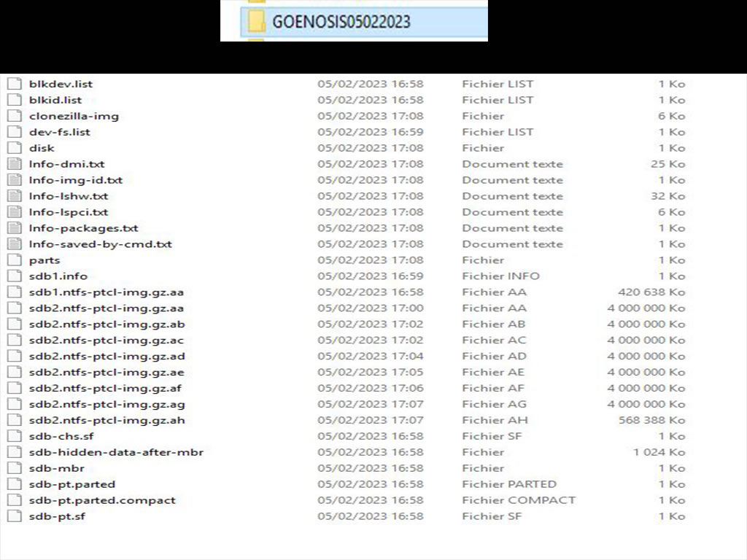
Task: Click the text document icon for Info-lshw.txt
Action: (14, 196)
